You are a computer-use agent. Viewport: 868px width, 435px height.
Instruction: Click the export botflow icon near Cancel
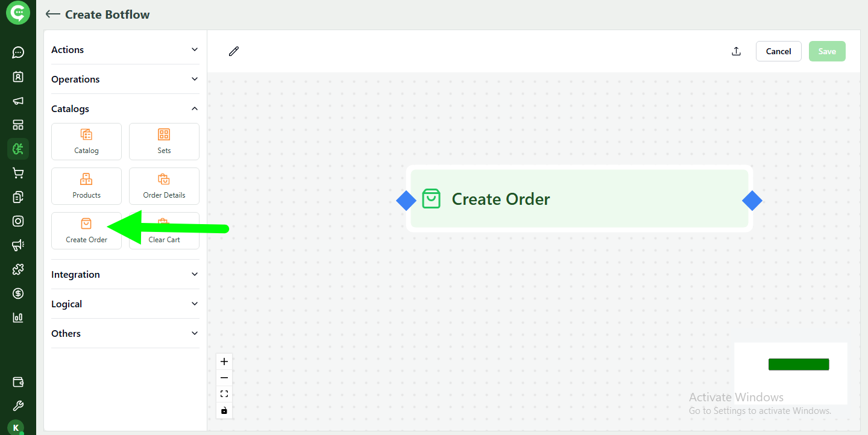pyautogui.click(x=736, y=51)
